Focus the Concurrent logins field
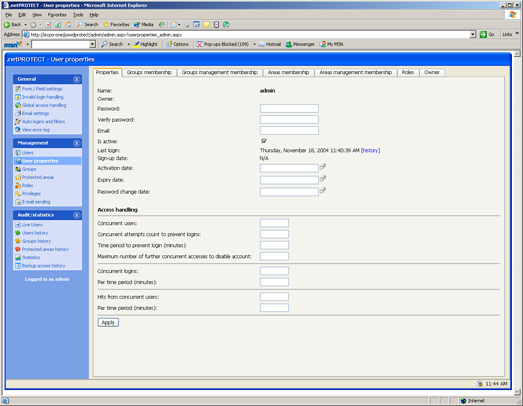The width and height of the screenshot is (523, 406). 274,271
